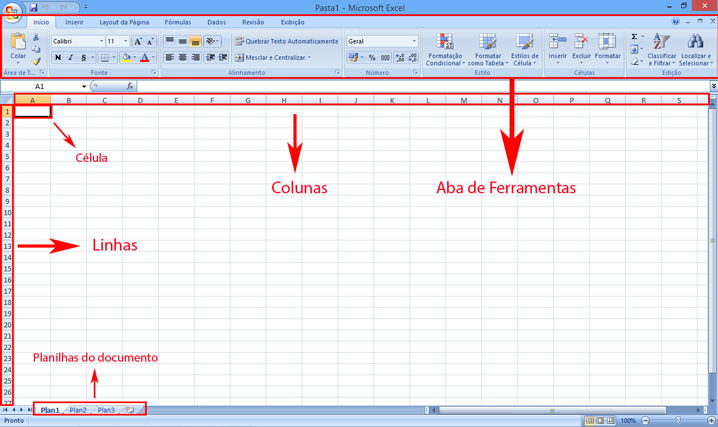Center cell text horizontally
The width and height of the screenshot is (718, 427).
[x=182, y=58]
